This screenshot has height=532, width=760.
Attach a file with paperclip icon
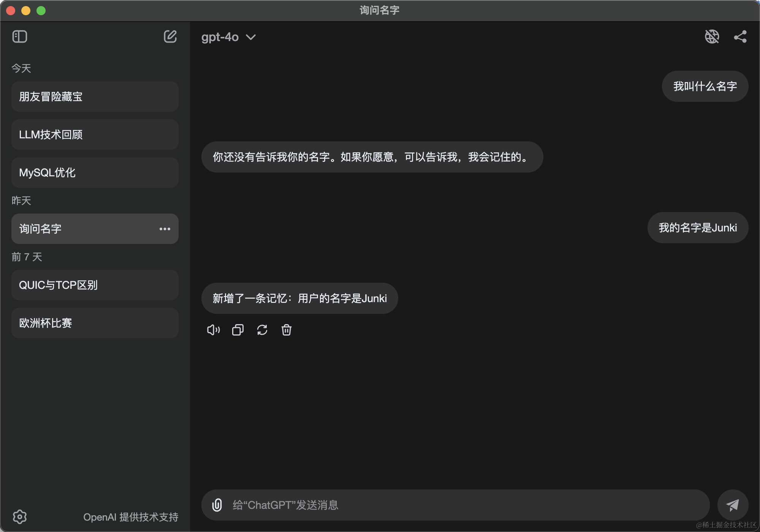(217, 505)
